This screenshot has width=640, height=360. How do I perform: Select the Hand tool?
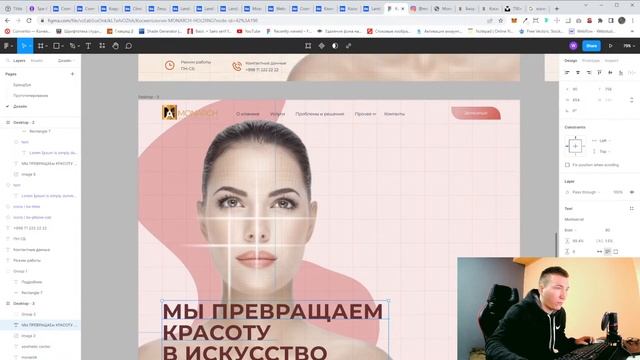[116, 46]
